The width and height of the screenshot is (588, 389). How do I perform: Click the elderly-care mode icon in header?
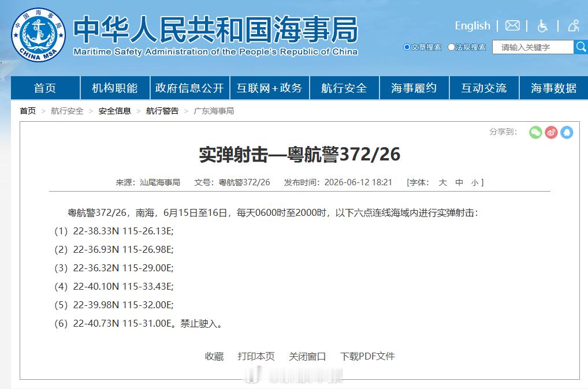click(574, 26)
